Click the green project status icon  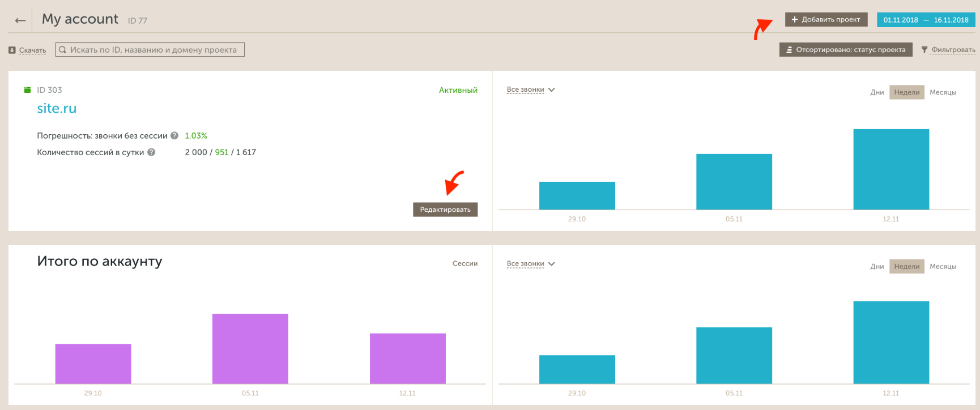[x=27, y=90]
